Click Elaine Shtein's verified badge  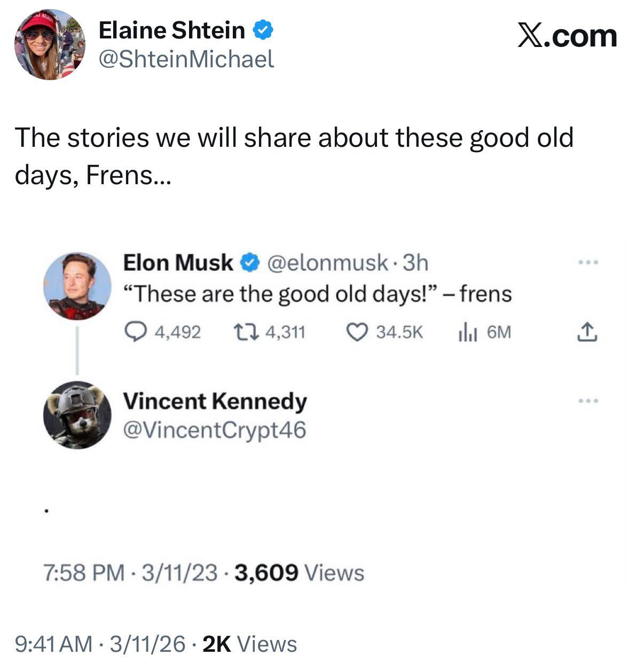point(263,30)
